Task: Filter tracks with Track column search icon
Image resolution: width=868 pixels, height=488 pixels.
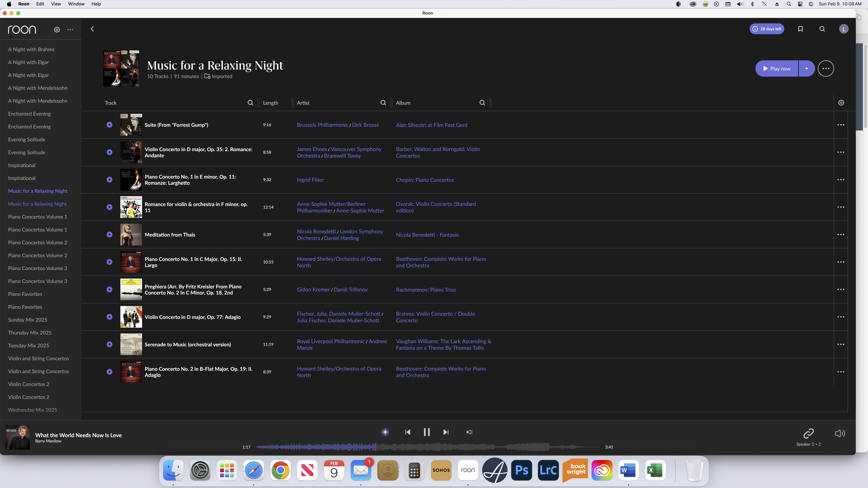Action: (x=250, y=103)
